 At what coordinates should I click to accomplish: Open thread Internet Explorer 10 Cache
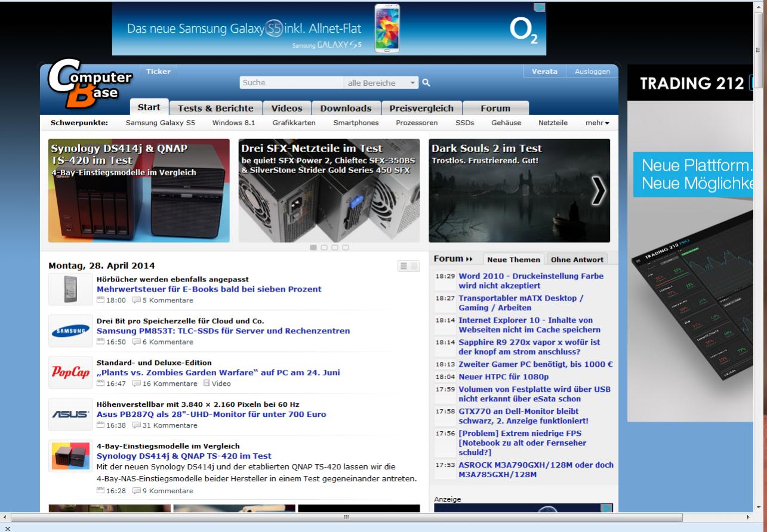point(529,325)
